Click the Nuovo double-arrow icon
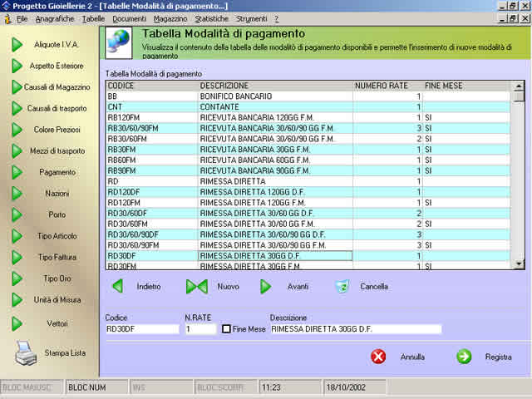 point(197,286)
